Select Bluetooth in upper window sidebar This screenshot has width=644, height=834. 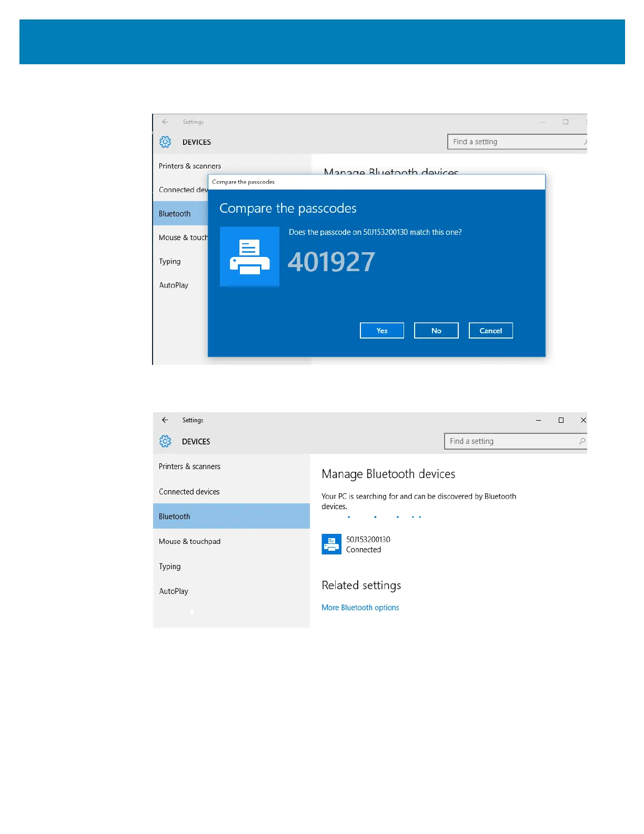click(x=180, y=213)
